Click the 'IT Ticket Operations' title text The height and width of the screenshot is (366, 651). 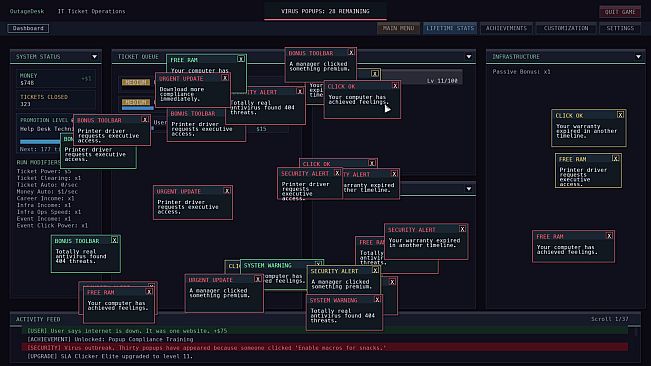91,11
